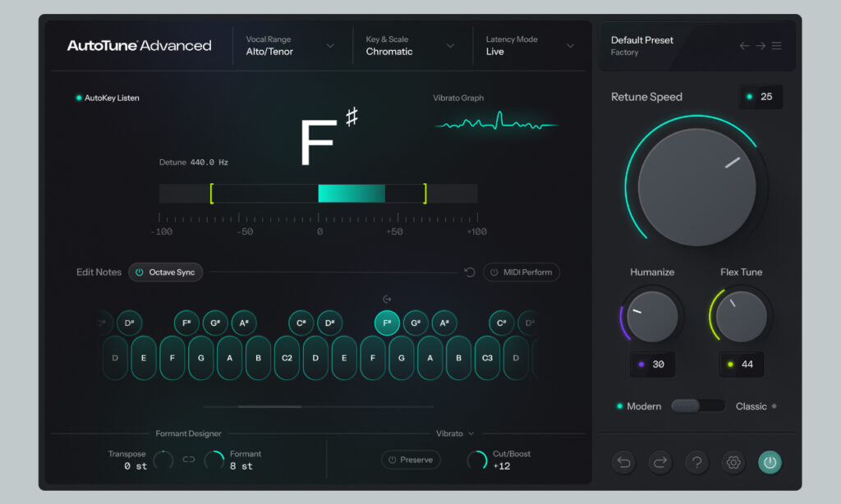Click the AutoTune Advanced logo
Screen dimensions: 841x504
pos(139,46)
